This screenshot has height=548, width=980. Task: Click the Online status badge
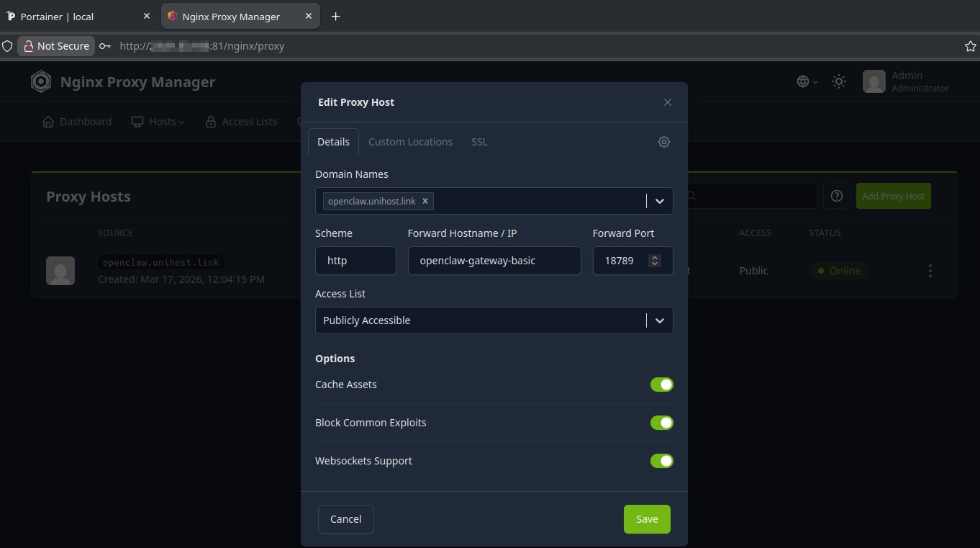tap(839, 271)
